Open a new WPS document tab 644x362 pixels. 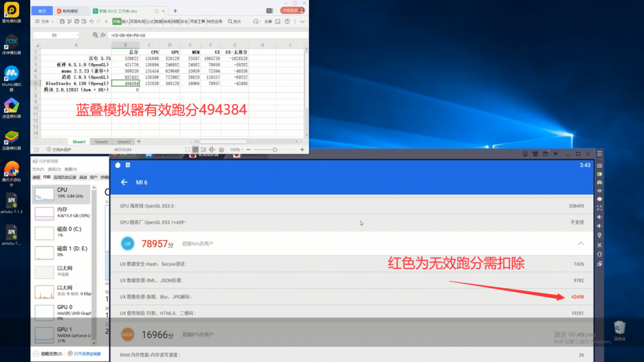point(175,11)
